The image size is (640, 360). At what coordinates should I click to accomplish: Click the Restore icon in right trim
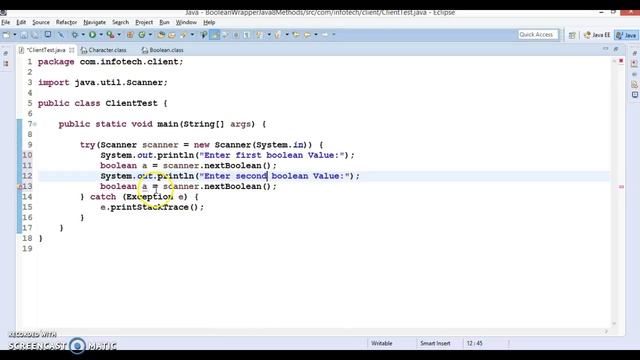tap(635, 53)
